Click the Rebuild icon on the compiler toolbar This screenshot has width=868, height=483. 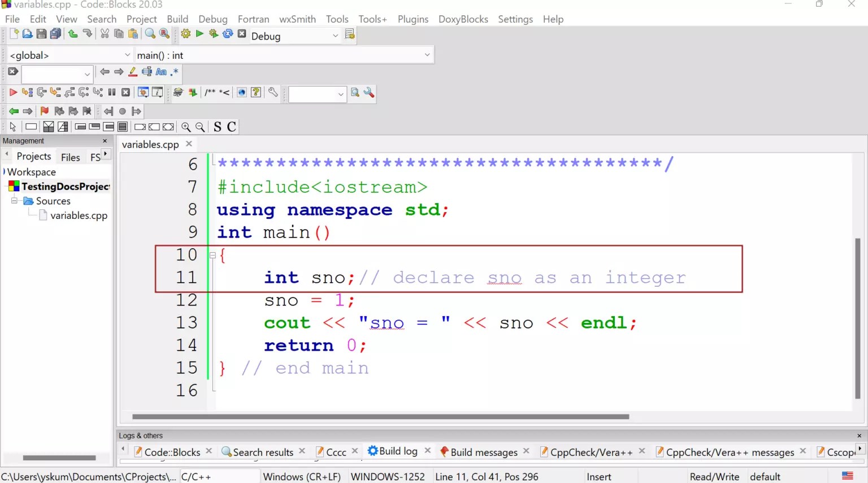click(x=228, y=34)
